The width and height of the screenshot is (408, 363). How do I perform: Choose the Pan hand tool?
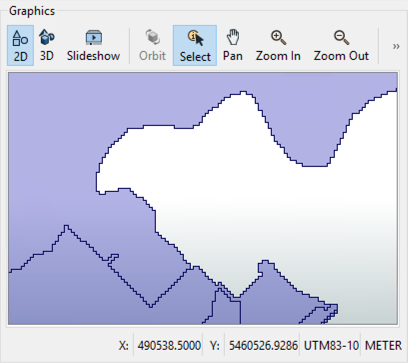[x=233, y=45]
